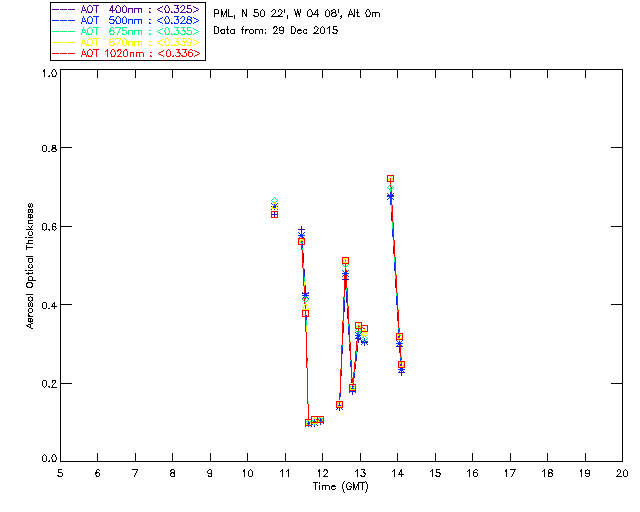Image resolution: width=640 pixels, height=512 pixels.
Task: Click the 5 tick label on time axis
Action: click(x=60, y=473)
